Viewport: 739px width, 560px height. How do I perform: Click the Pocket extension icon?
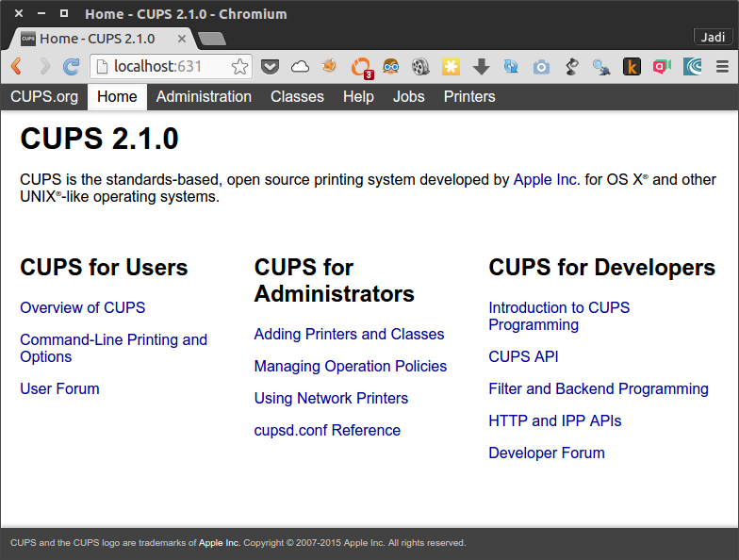(x=271, y=67)
